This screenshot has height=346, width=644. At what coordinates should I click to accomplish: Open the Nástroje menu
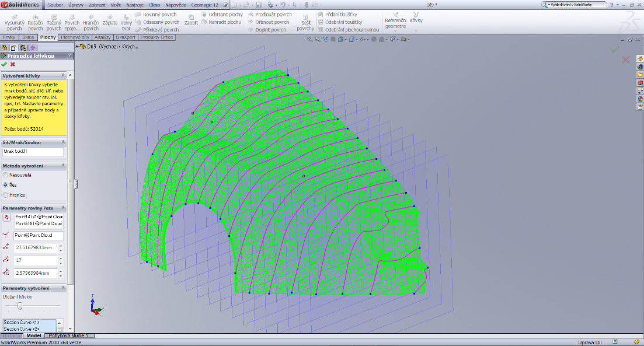coord(135,5)
